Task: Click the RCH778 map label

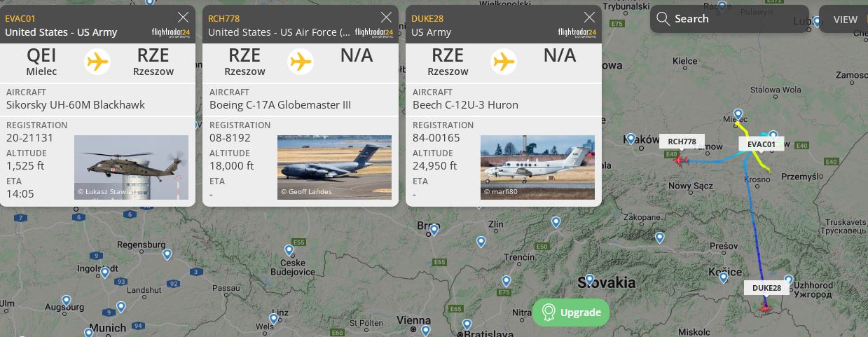Action: pyautogui.click(x=682, y=142)
